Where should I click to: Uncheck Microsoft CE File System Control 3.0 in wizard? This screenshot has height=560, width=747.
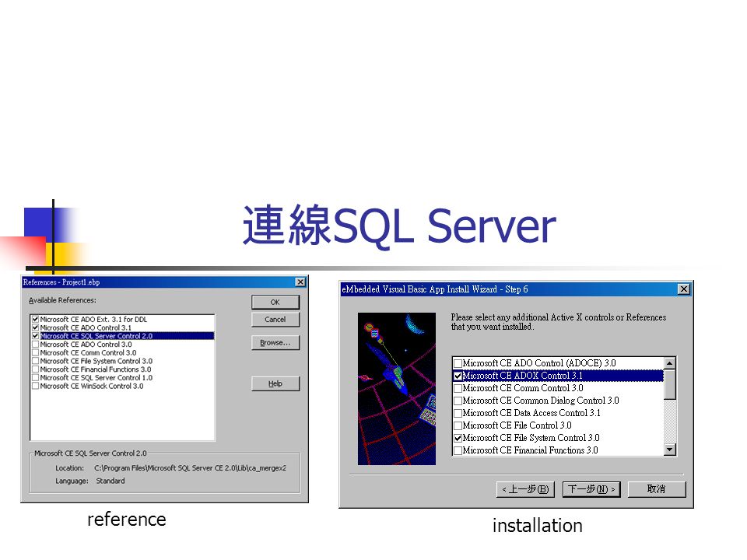458,438
